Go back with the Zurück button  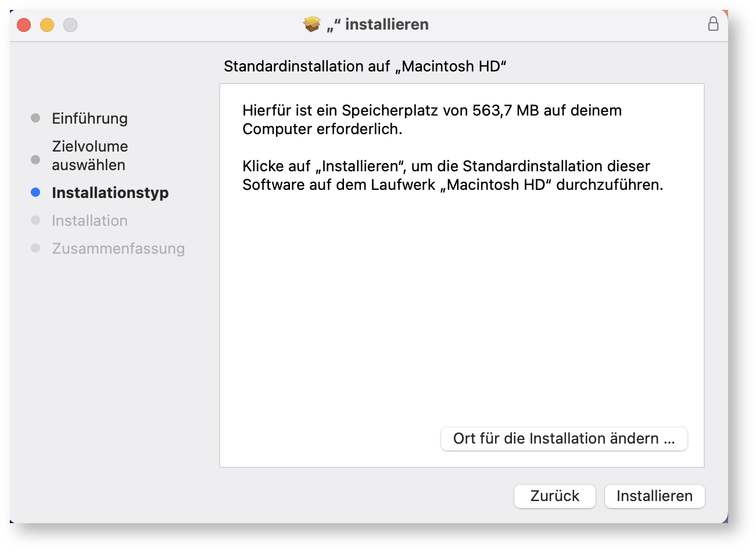click(554, 496)
